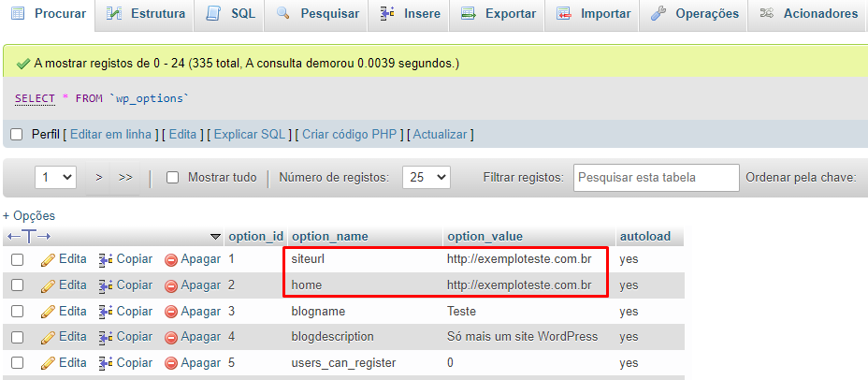The image size is (868, 380).
Task: Click the 'Só mais um site WordPress' cell
Action: click(522, 336)
